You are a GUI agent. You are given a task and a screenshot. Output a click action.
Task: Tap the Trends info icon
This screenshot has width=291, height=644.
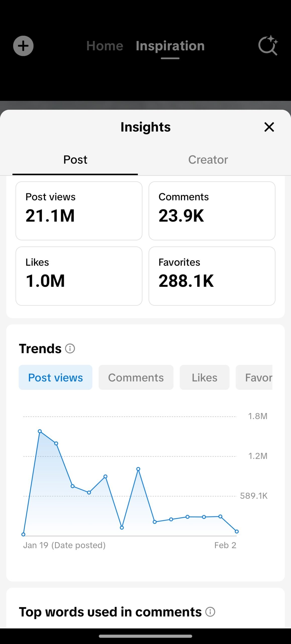click(70, 349)
